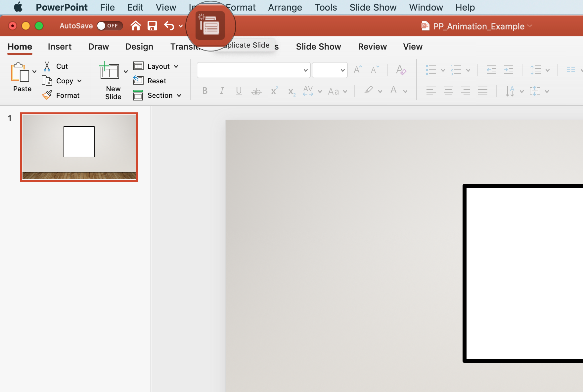Click the Copy icon
583x392 pixels.
click(x=47, y=81)
